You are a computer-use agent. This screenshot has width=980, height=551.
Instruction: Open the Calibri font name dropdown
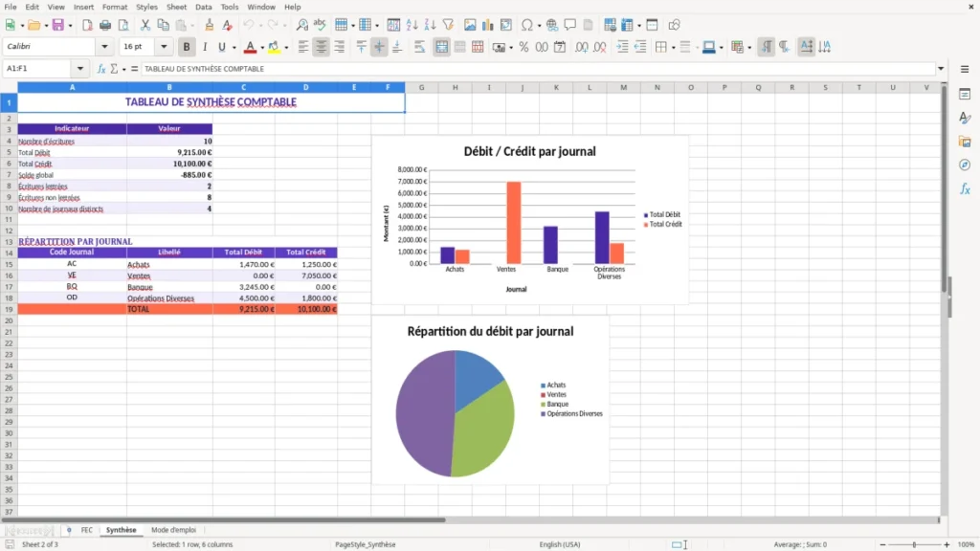[104, 46]
